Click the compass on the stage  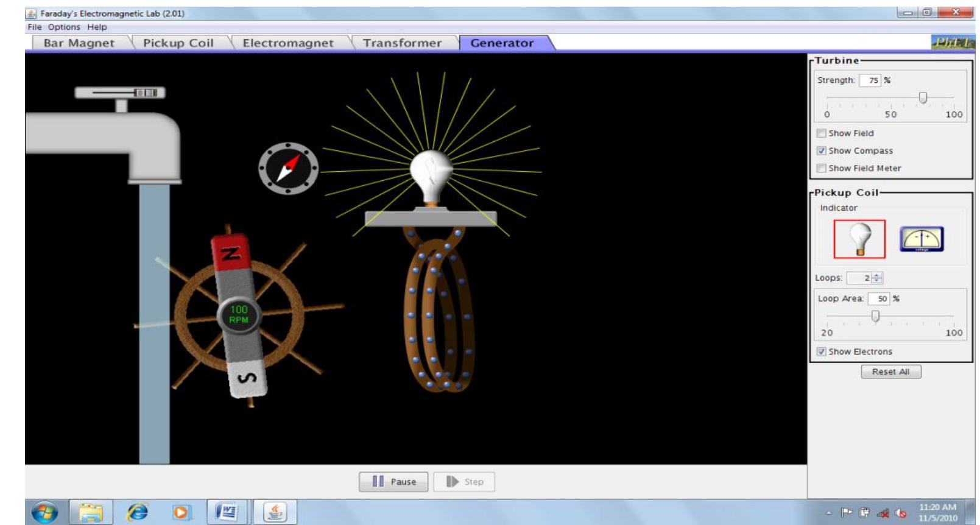click(288, 169)
